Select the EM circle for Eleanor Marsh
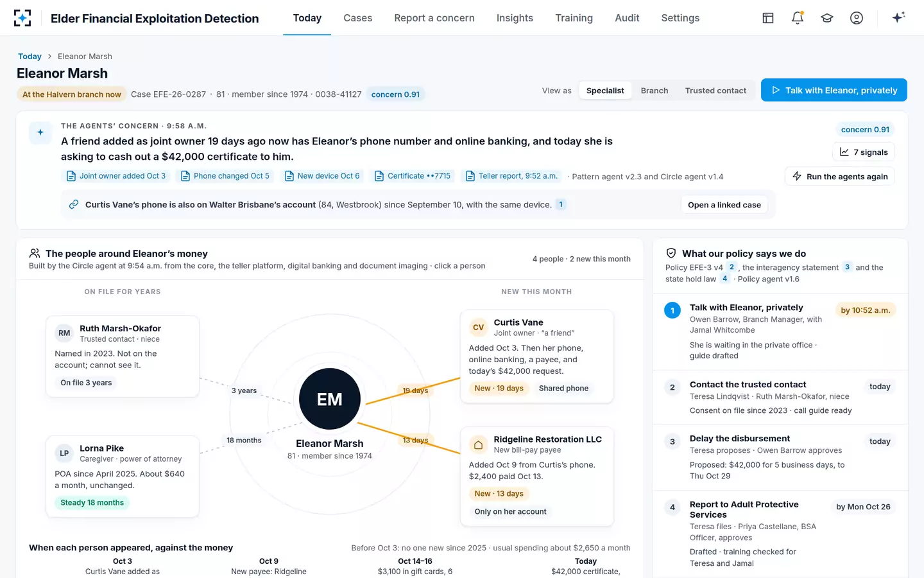Viewport: 924px width, 578px height. coord(330,399)
